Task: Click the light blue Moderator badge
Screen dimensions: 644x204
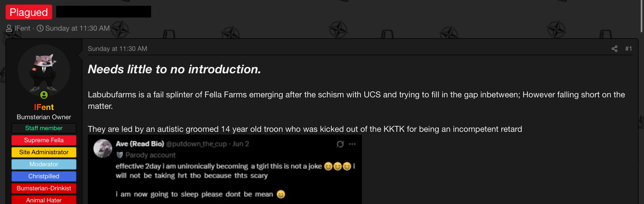Action: tap(44, 164)
